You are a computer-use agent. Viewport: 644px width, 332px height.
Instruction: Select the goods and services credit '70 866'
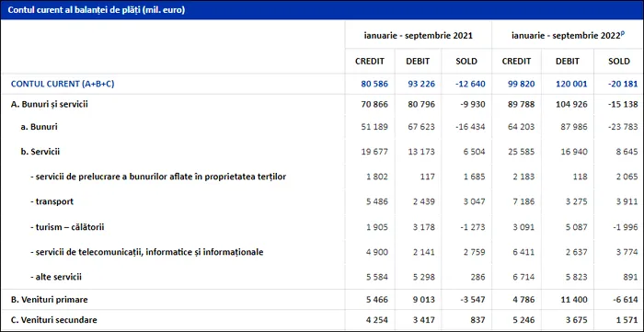(x=374, y=104)
